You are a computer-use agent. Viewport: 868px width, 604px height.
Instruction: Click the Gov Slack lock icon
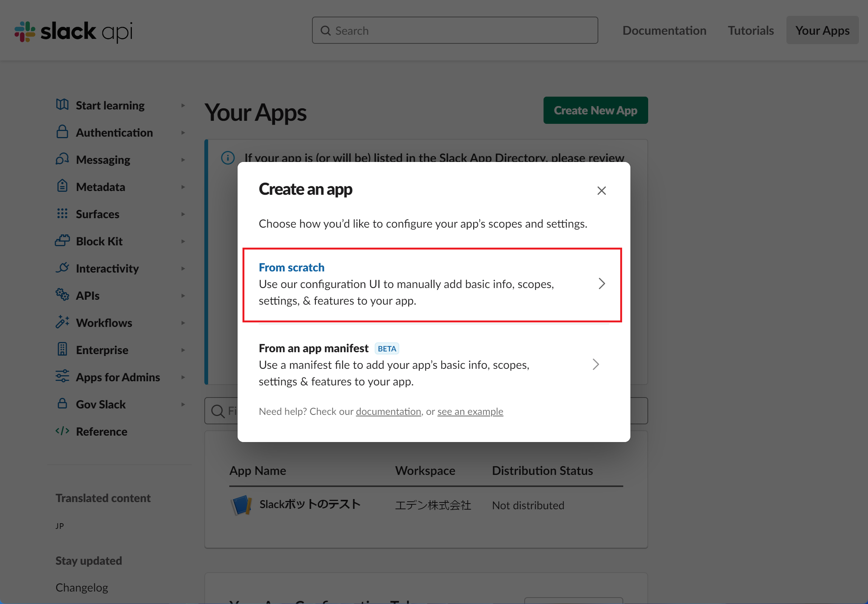(x=62, y=404)
